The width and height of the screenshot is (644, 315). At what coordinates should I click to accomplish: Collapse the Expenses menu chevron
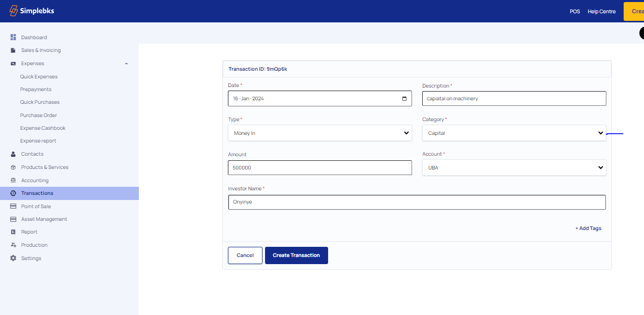coord(126,64)
